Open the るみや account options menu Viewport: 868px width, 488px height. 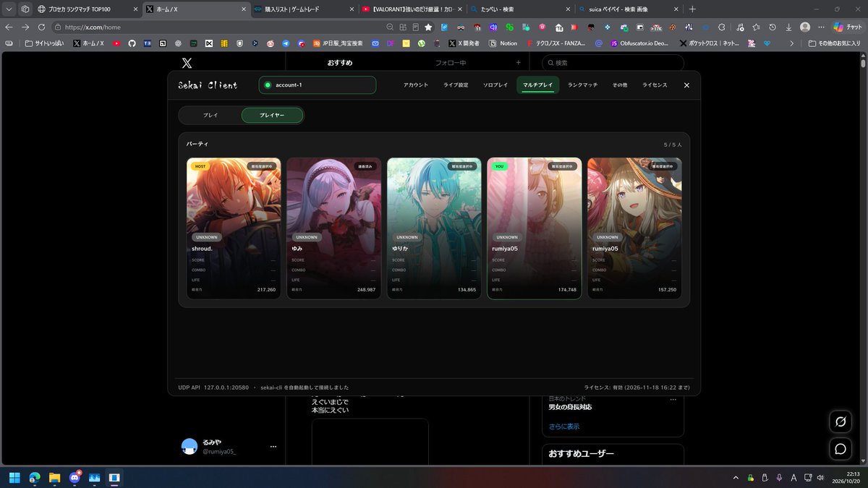point(273,447)
